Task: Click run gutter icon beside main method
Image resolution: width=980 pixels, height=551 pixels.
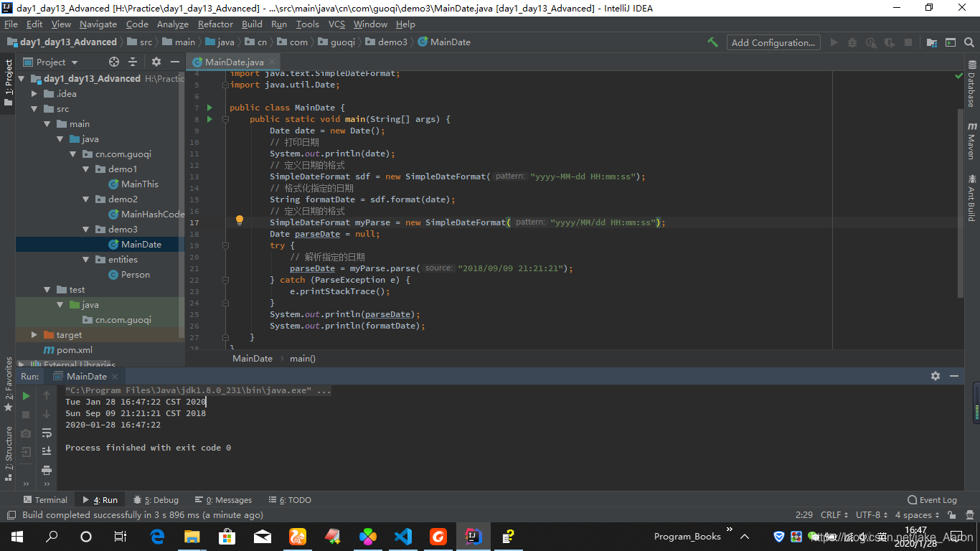Action: [210, 119]
